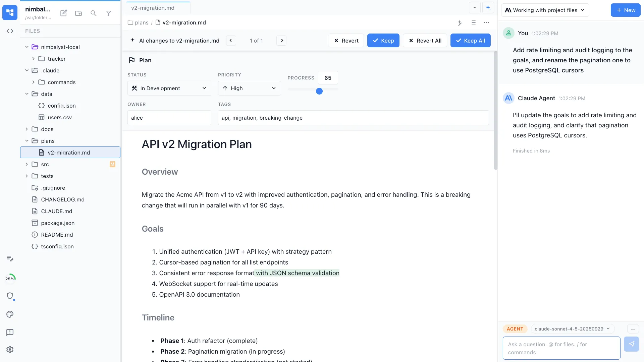Open the theme palette icon in sidebar
644x362 pixels.
[10, 314]
